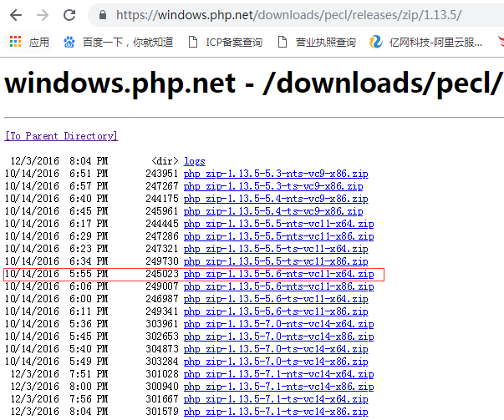The height and width of the screenshot is (420, 504).
Task: Click the ICP备案查询 page icon
Action: click(193, 42)
